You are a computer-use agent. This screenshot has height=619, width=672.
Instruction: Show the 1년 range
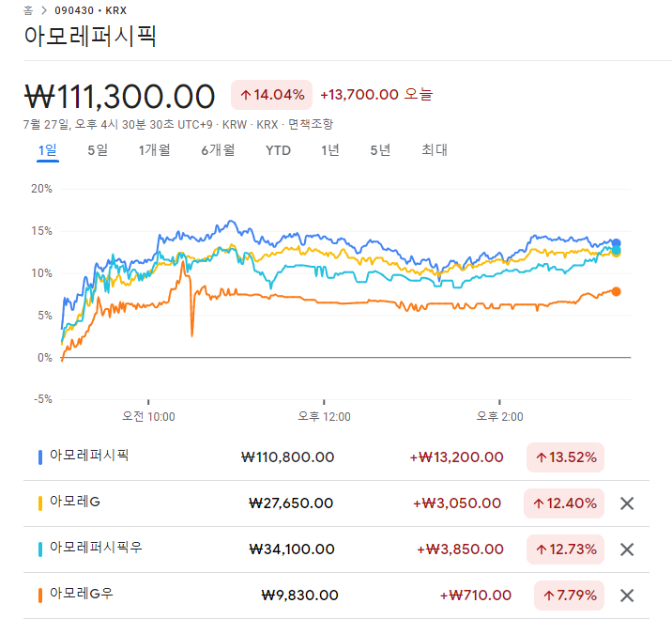[x=330, y=150]
